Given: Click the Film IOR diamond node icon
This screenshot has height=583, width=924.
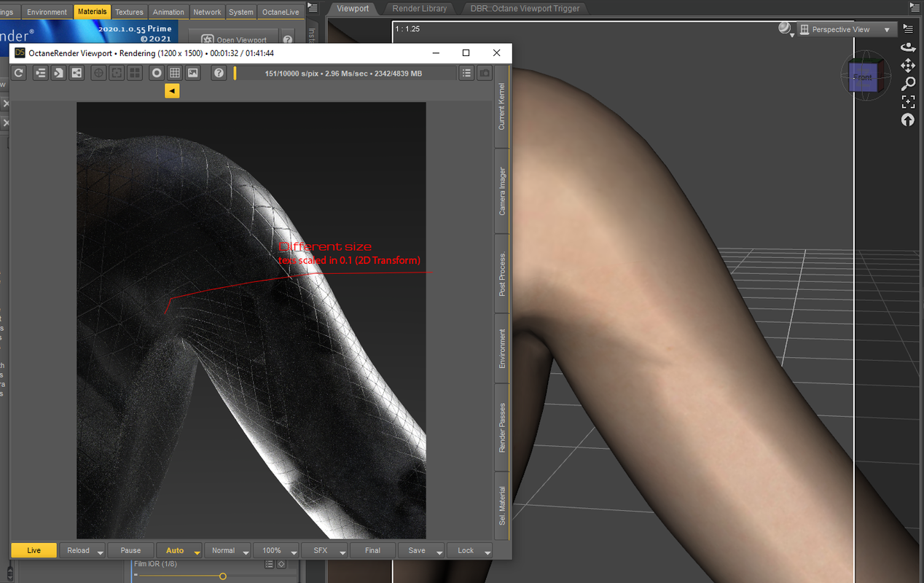Looking at the screenshot, I should coord(281,564).
